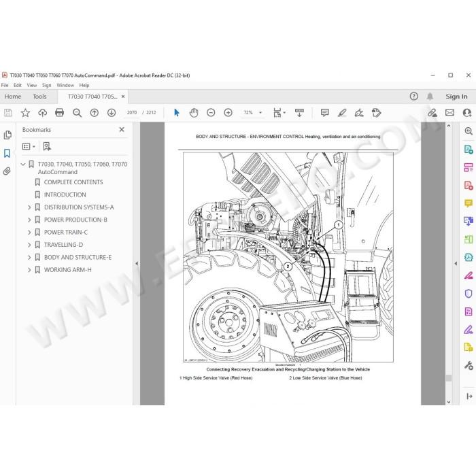Open the File menu

pos(5,85)
